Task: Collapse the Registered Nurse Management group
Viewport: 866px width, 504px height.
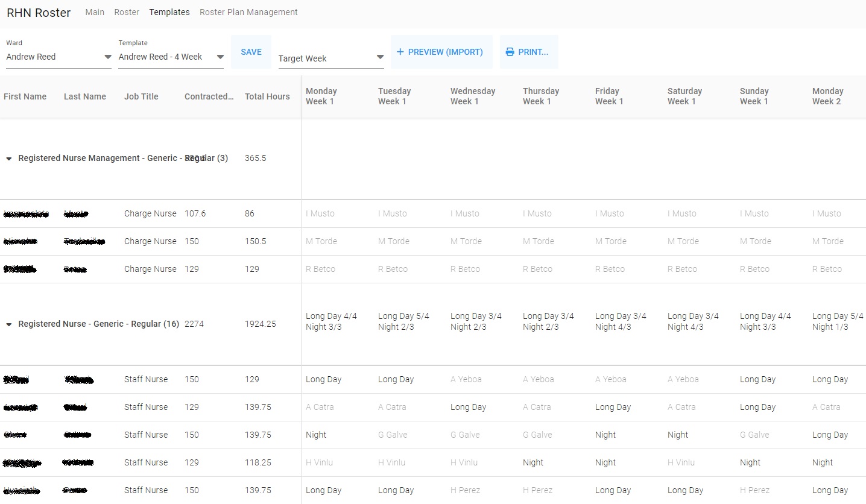Action: click(9, 159)
